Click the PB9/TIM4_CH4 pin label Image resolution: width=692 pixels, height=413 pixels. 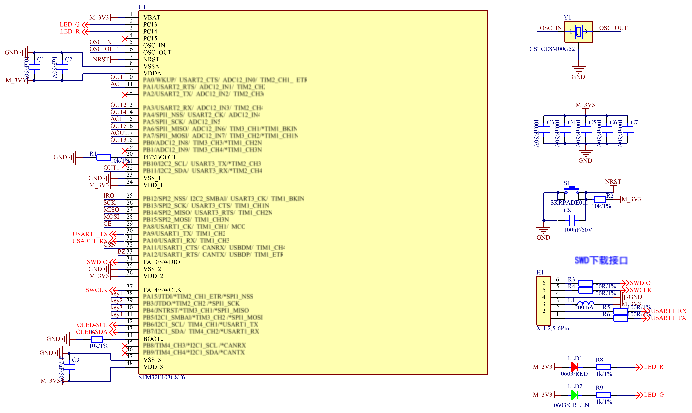194,353
